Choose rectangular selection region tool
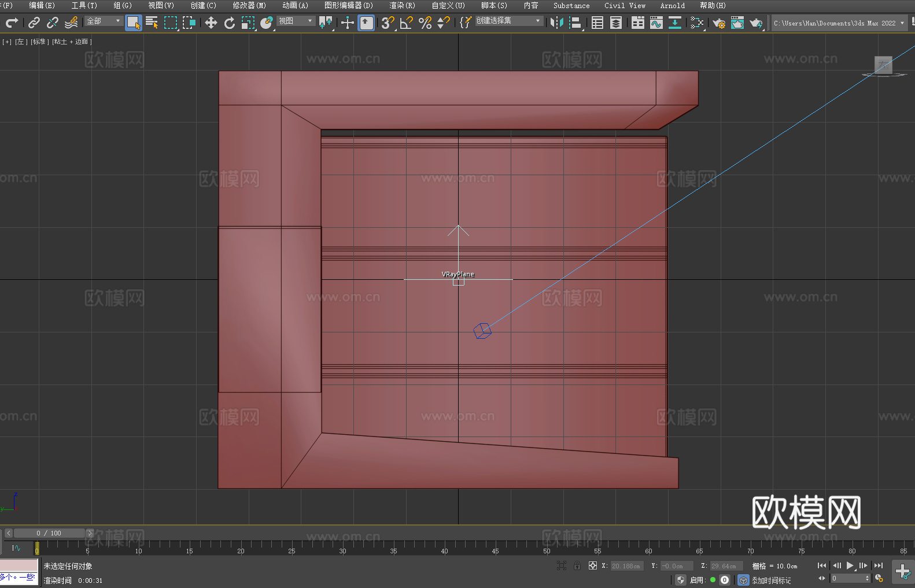This screenshot has width=915, height=588. [171, 23]
